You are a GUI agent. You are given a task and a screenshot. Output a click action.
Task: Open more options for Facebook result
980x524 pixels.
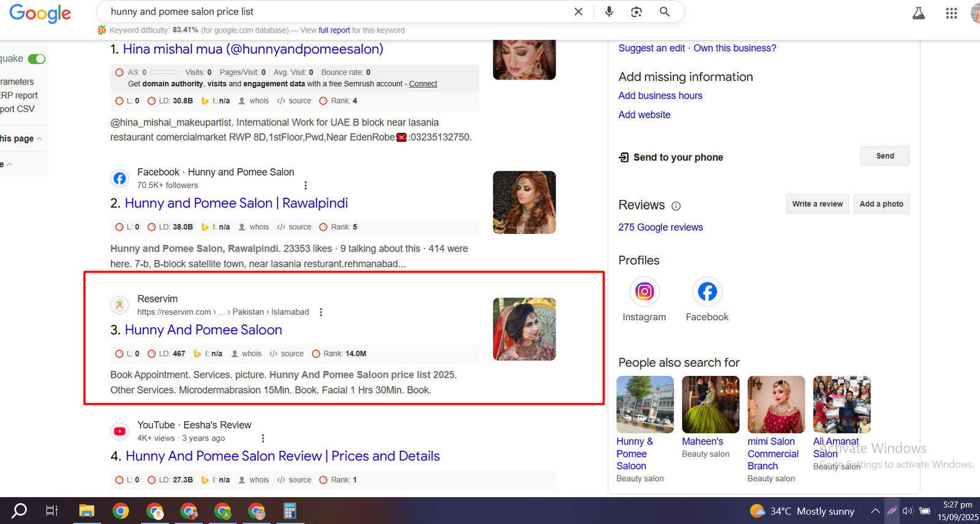(306, 185)
